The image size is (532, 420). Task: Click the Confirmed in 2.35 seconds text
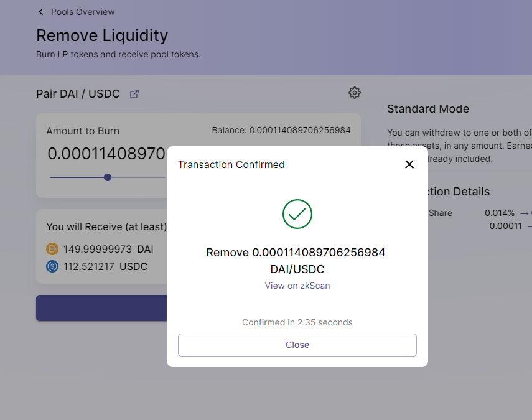(x=297, y=322)
